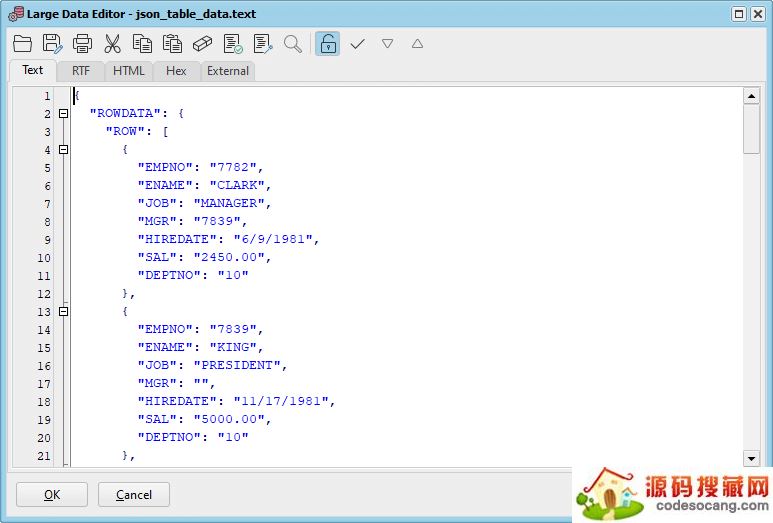Switch to the Text tab
773x523 pixels.
click(33, 70)
